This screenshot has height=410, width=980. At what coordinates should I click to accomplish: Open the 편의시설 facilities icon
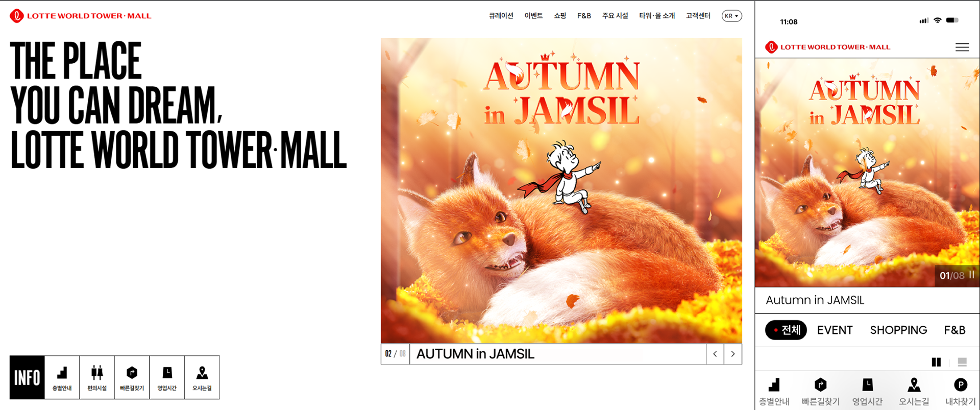coord(97,377)
